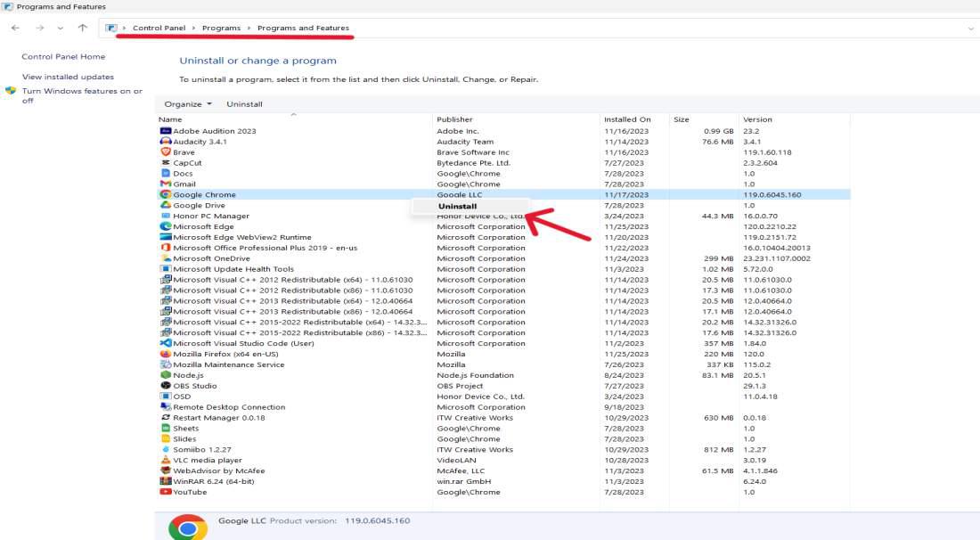Image resolution: width=980 pixels, height=540 pixels.
Task: Click the Node.js hexagon icon
Action: pyautogui.click(x=166, y=376)
